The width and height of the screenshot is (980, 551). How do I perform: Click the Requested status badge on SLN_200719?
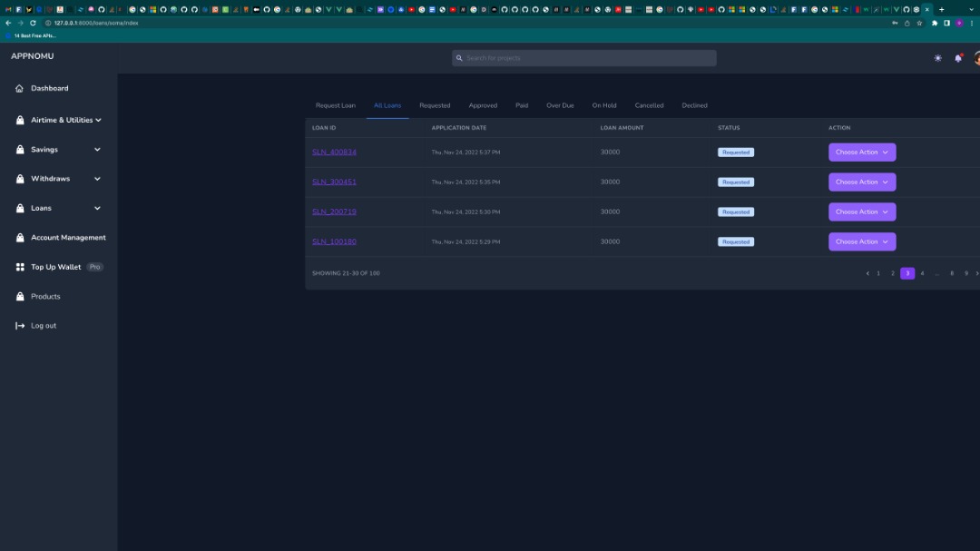736,212
